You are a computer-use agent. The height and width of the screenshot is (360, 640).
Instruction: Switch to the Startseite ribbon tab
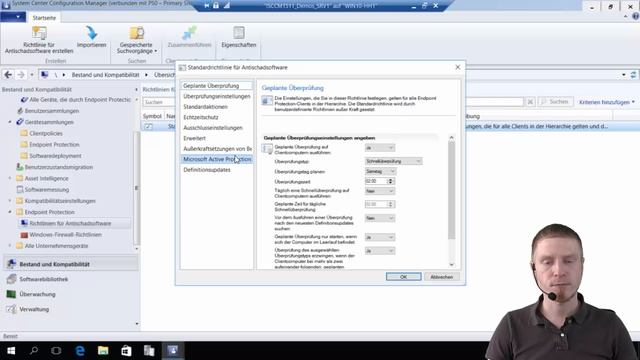tap(44, 18)
